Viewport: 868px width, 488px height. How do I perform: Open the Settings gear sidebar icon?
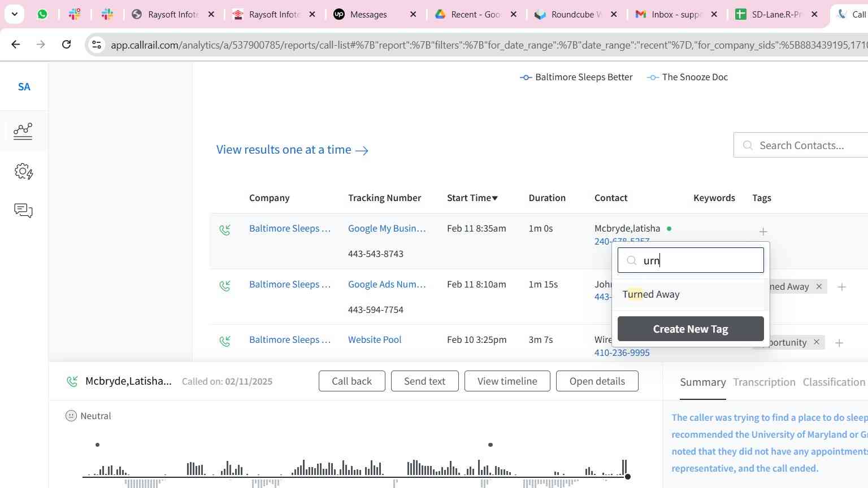[x=23, y=171]
